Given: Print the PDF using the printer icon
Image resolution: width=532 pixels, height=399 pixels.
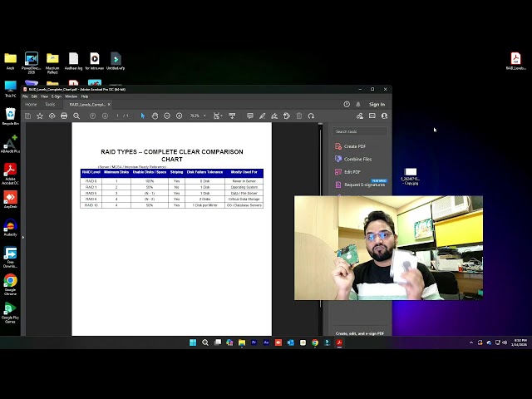Looking at the screenshot, I should click(64, 116).
